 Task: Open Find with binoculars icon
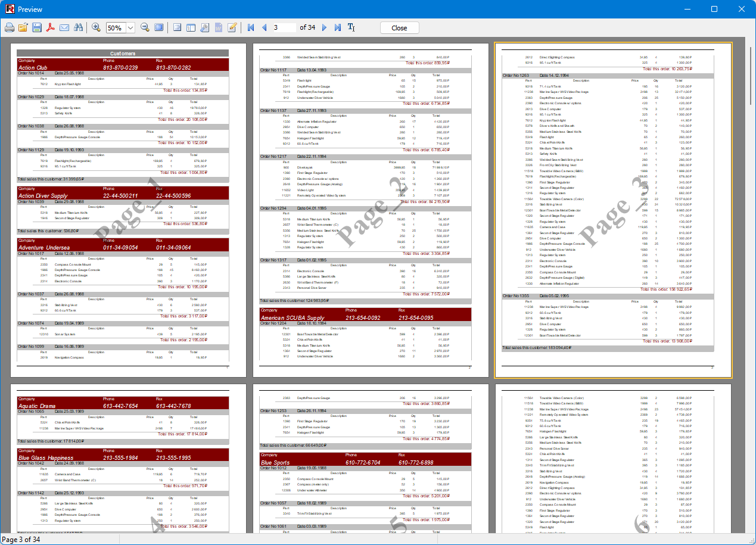78,28
